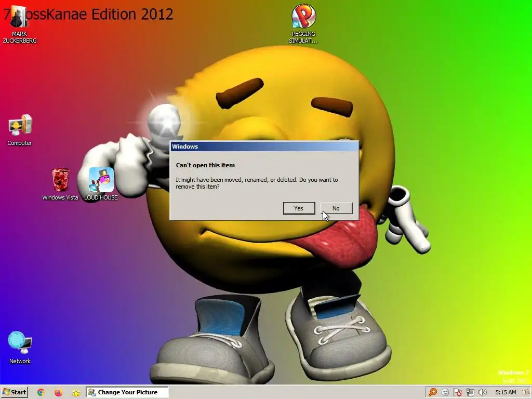Launch Firefox from the quick launch bar
The image size is (532, 399).
click(x=58, y=392)
